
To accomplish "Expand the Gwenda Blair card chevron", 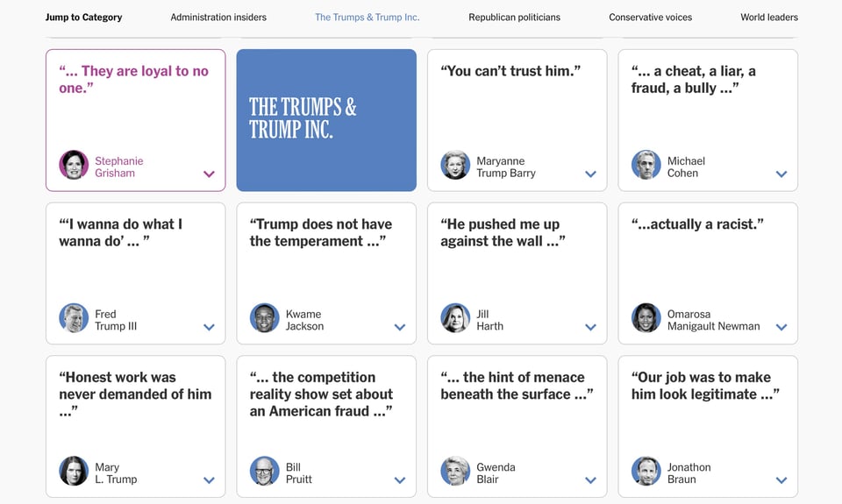I will coord(590,480).
